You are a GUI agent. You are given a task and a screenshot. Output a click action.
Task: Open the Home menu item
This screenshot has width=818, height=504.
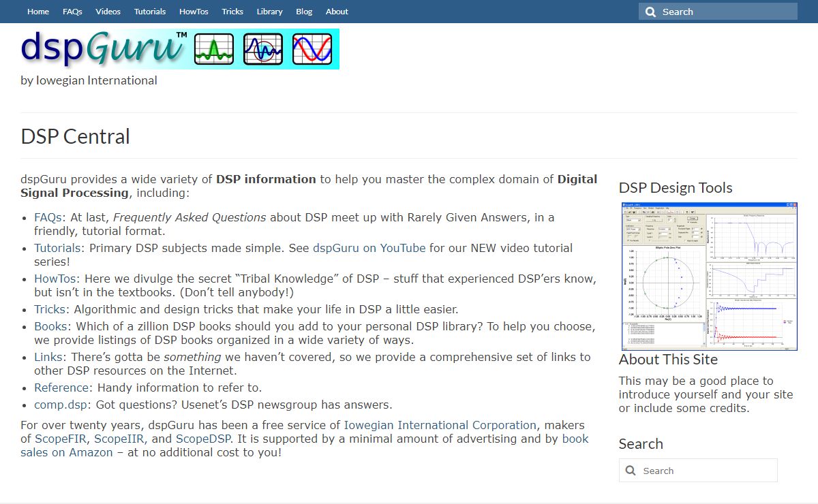(38, 12)
